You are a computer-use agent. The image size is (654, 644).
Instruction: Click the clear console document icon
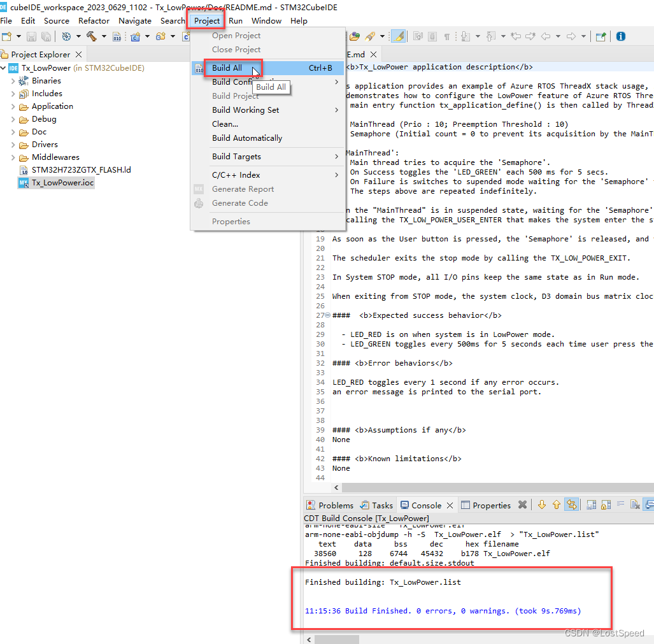[635, 505]
